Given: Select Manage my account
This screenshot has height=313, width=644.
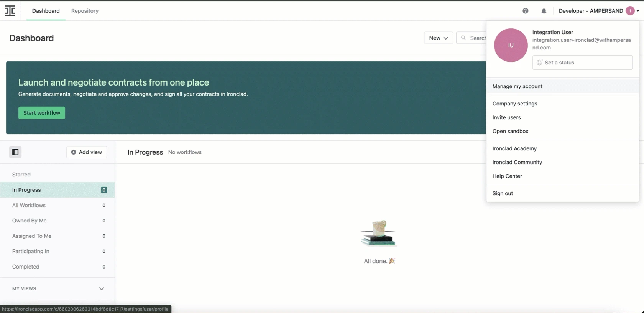Looking at the screenshot, I should tap(562, 86).
